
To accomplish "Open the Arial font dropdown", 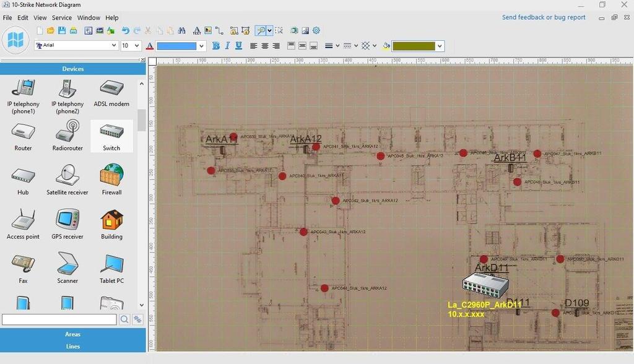I will [x=114, y=45].
